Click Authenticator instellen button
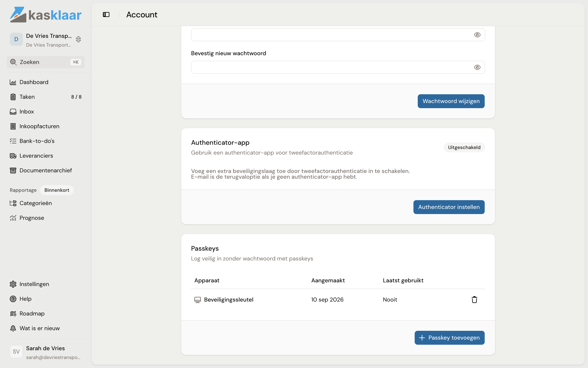588x368 pixels. coord(449,207)
